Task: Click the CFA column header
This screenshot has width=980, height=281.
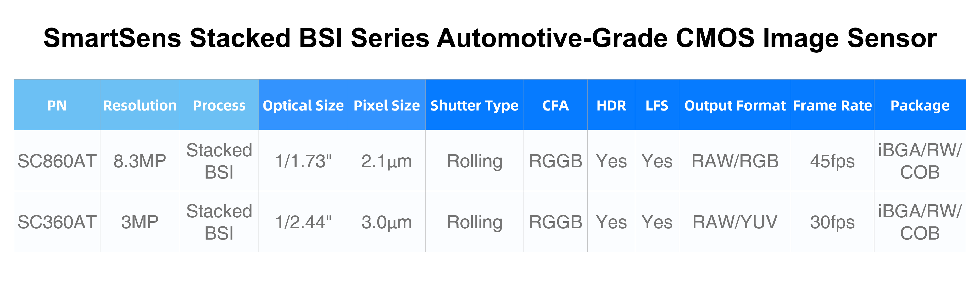Action: (x=555, y=105)
